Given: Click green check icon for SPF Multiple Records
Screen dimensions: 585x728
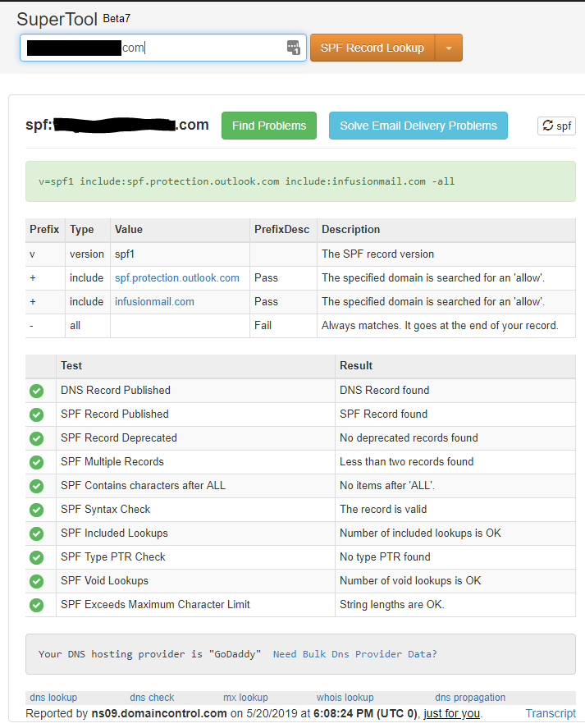Looking at the screenshot, I should tap(36, 462).
